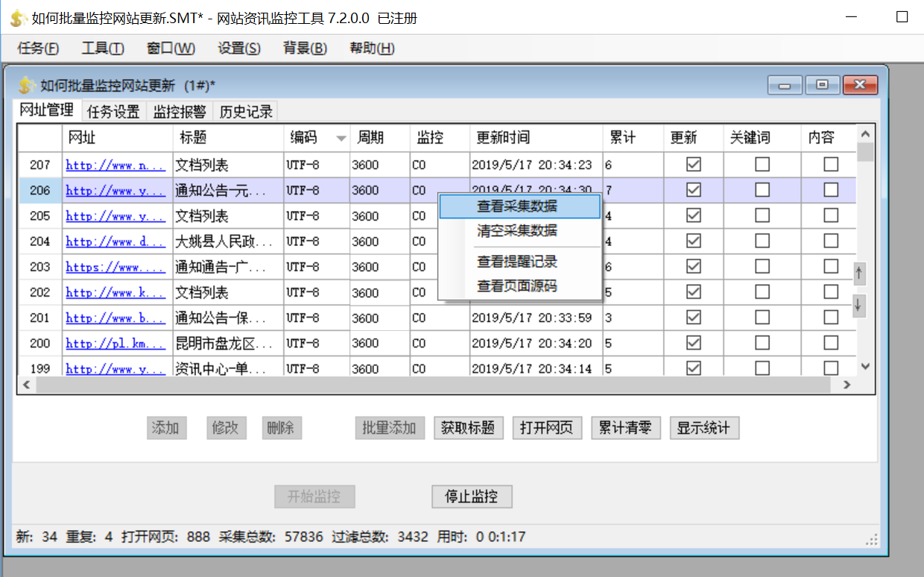This screenshot has width=924, height=577.
Task: Switch to the 监控报警 tab
Action: (180, 112)
